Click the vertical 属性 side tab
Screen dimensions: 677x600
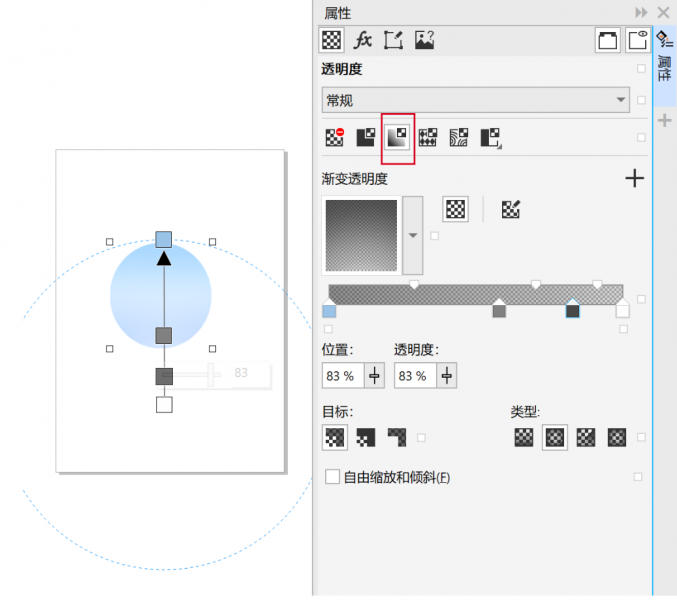[664, 68]
